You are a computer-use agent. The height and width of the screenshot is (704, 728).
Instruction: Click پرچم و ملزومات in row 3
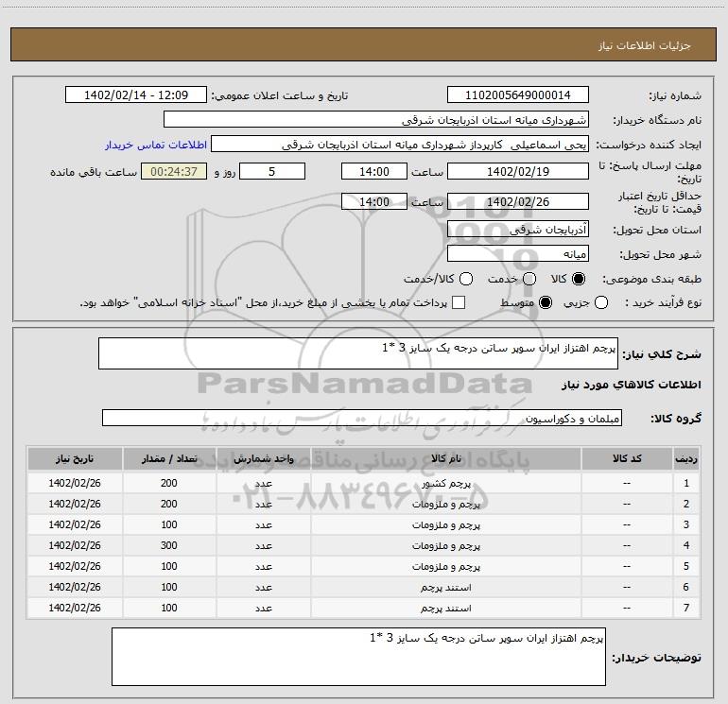445,524
